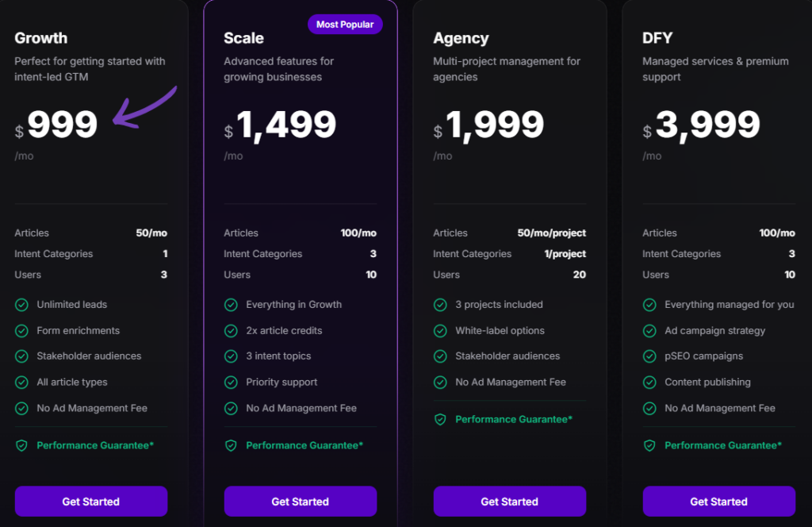Click Get Started under the Growth plan

tap(90, 501)
